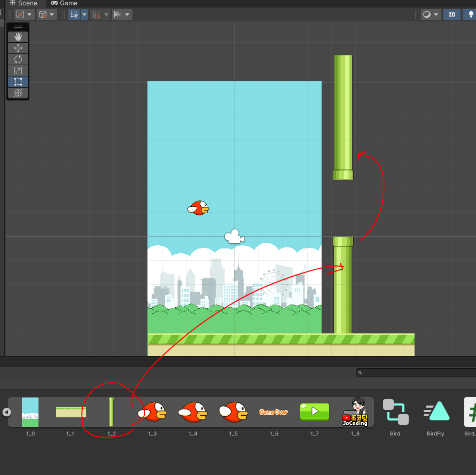Click the overlay toolbar drag handle

18,27
